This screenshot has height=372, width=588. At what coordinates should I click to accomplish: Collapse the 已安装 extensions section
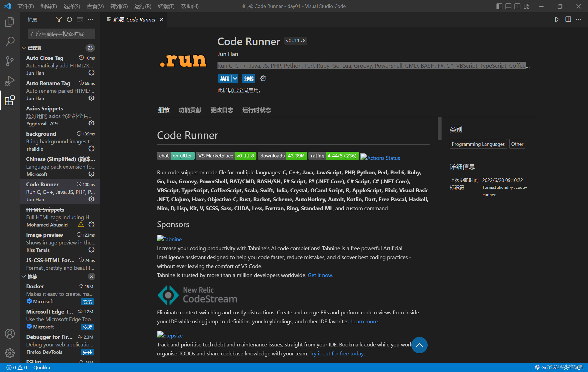click(x=24, y=48)
